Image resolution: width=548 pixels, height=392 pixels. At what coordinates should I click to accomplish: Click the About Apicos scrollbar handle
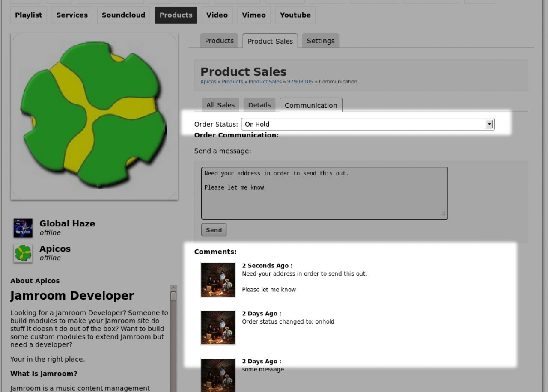pyautogui.click(x=173, y=296)
